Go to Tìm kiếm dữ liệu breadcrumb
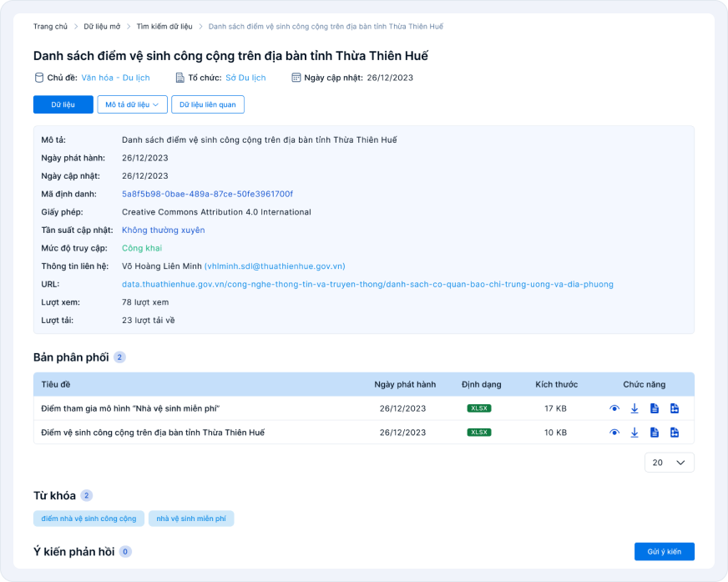 (164, 27)
